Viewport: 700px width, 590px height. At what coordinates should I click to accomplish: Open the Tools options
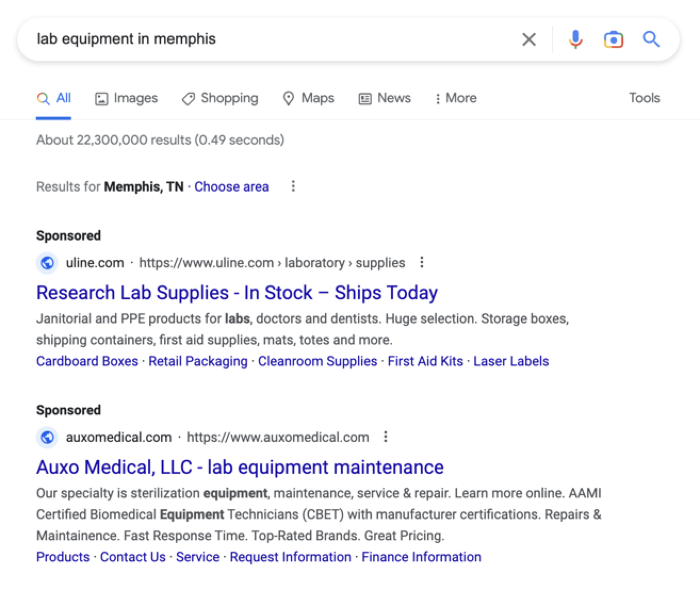644,98
